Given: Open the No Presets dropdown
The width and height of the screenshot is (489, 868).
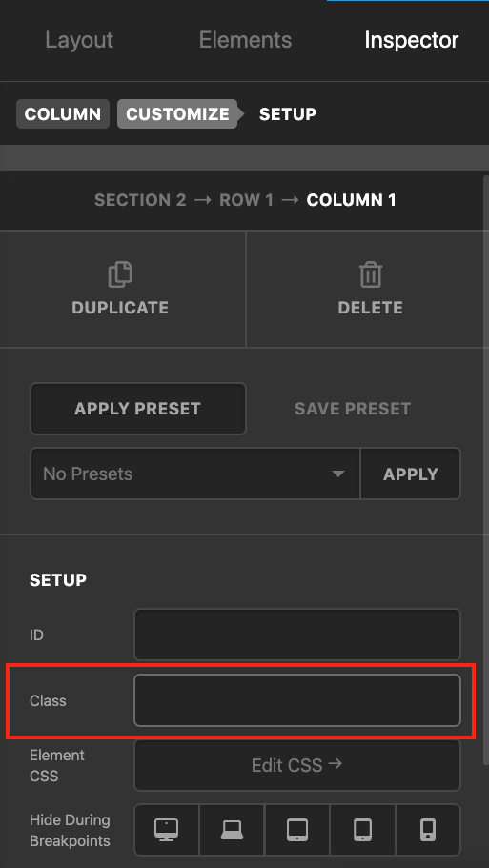Looking at the screenshot, I should point(195,474).
